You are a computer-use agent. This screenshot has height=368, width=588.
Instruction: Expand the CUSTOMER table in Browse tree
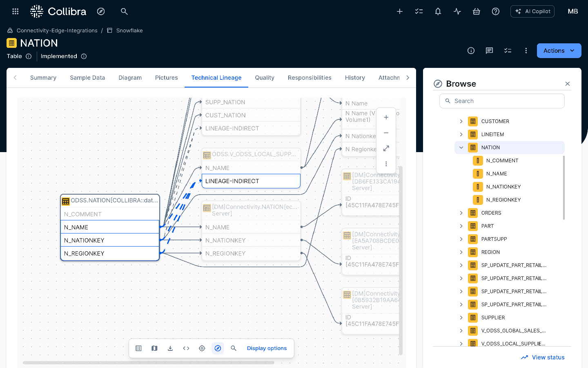pos(461,121)
